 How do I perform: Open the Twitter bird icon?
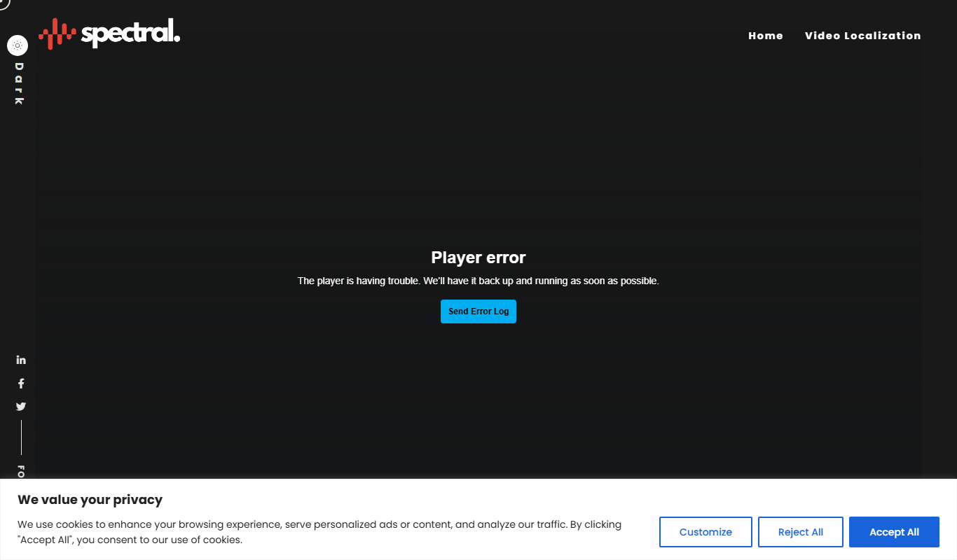[x=21, y=407]
